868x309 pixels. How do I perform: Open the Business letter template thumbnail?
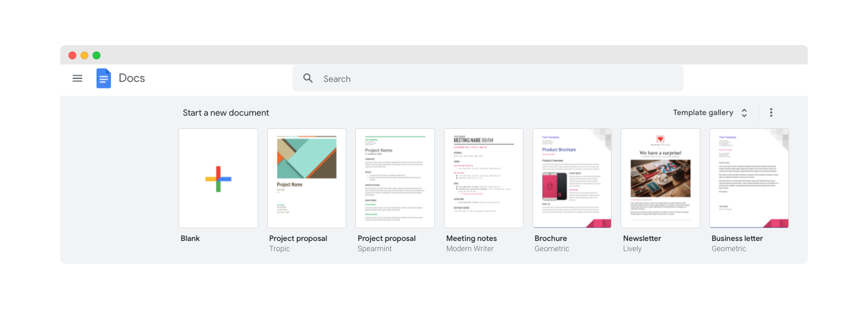749,178
